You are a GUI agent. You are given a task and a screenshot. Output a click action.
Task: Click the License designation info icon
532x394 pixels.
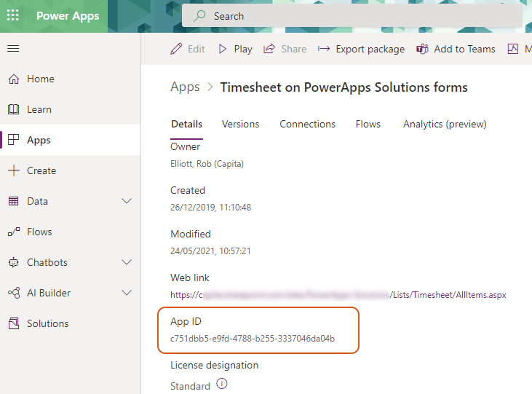(x=222, y=384)
